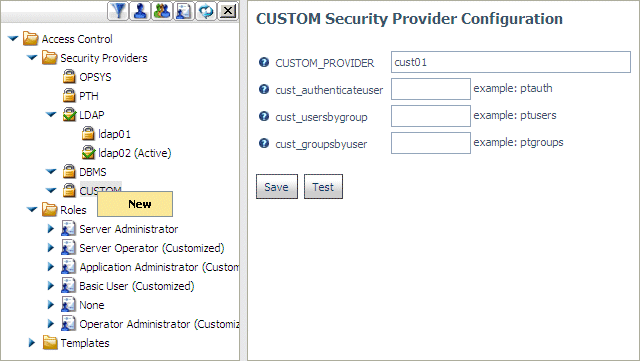Click the single user toolbar icon
642x361 pixels.
pos(140,11)
